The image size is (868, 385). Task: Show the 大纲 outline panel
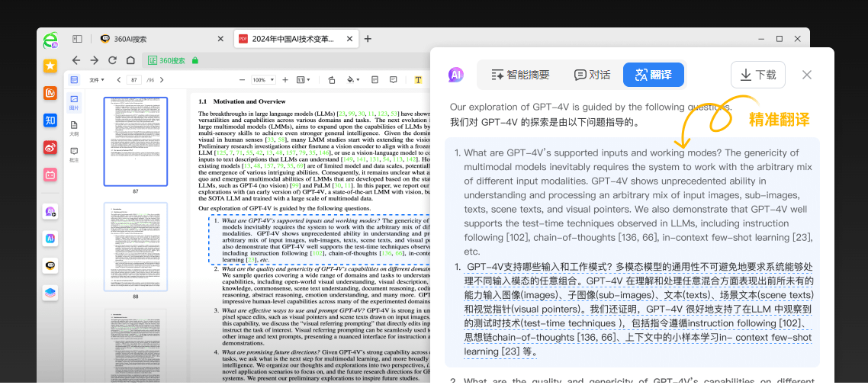74,129
